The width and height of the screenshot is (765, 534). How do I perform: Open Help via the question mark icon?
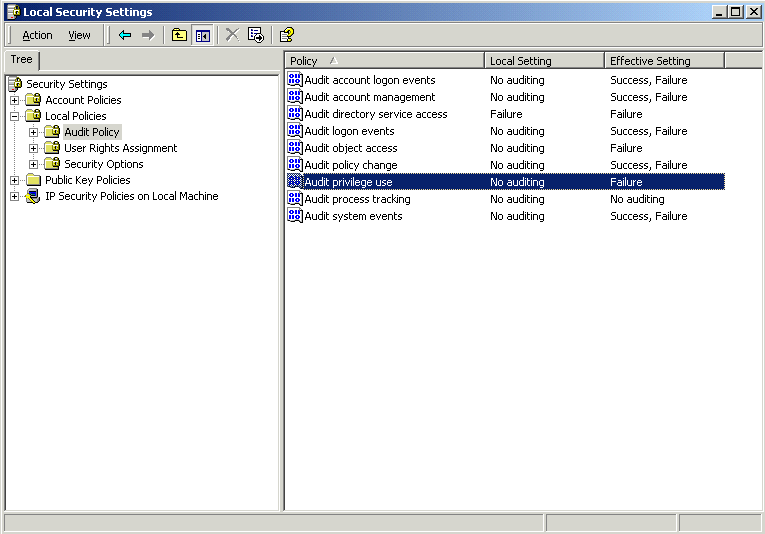pos(287,35)
